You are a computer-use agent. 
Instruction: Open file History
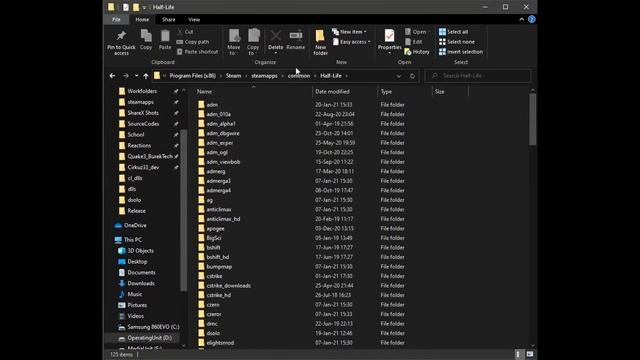417,52
